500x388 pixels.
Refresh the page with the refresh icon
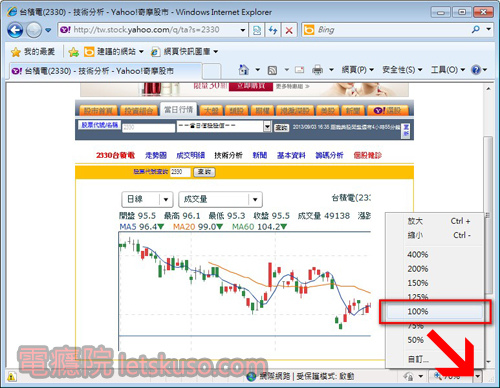tap(273, 30)
